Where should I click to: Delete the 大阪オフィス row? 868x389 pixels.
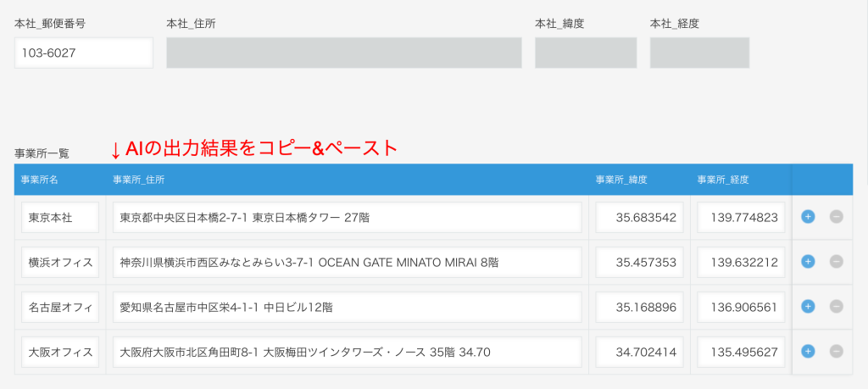[x=836, y=350]
